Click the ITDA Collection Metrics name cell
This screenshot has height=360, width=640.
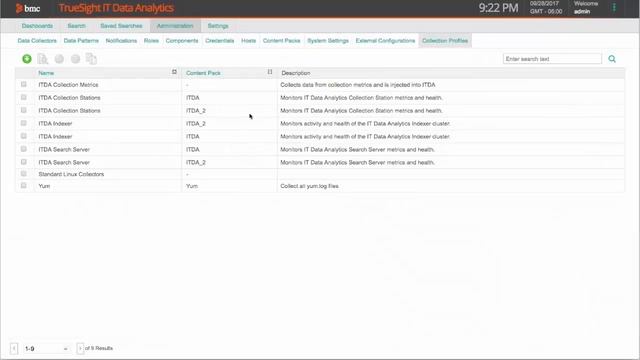[x=69, y=85]
